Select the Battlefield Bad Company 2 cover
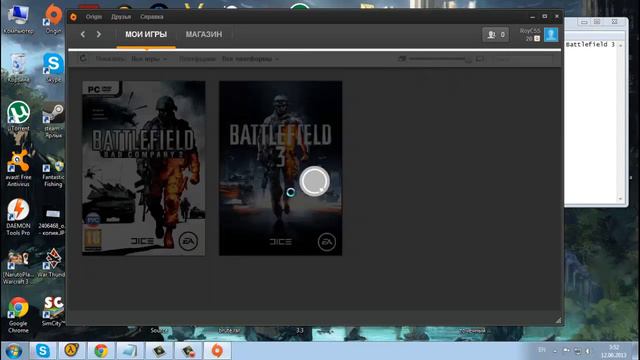Screen dimensions: 640x360 (x=144, y=168)
